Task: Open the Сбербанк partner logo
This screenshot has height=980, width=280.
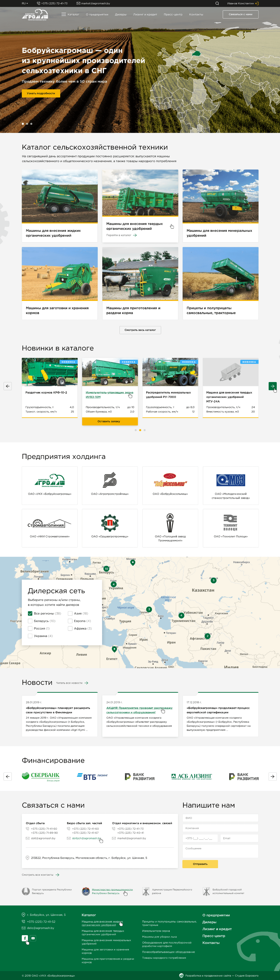Action: [41, 776]
